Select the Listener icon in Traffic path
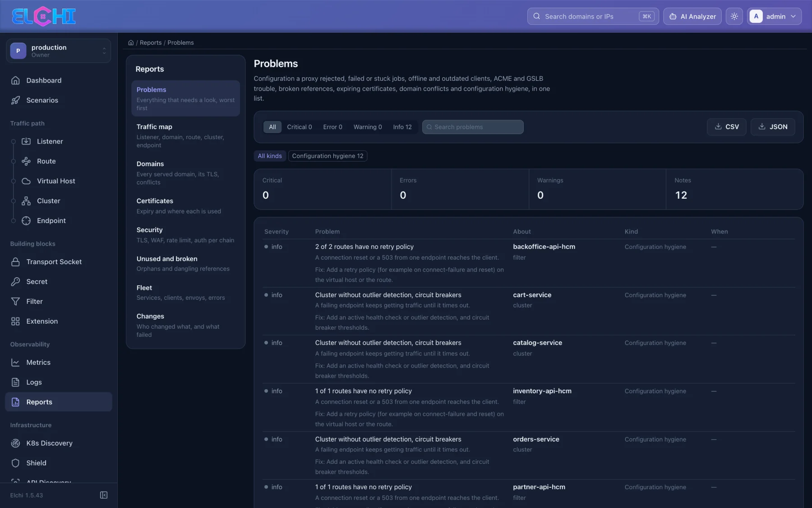The height and width of the screenshot is (508, 812). tap(26, 141)
